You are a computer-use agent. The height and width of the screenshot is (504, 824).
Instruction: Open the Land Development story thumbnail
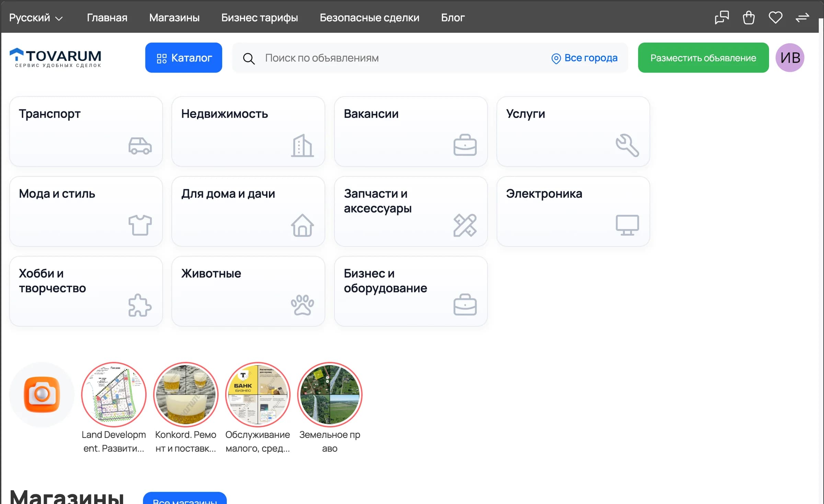tap(114, 394)
